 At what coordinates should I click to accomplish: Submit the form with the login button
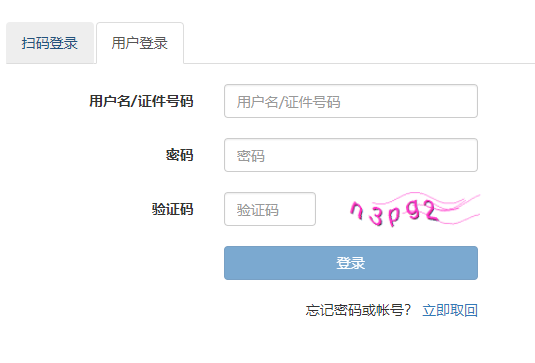(x=351, y=263)
